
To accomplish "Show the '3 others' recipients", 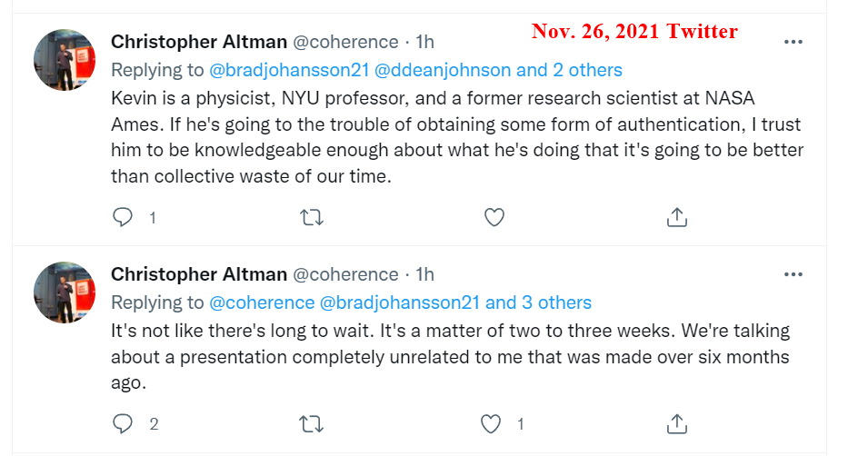I will click(555, 302).
